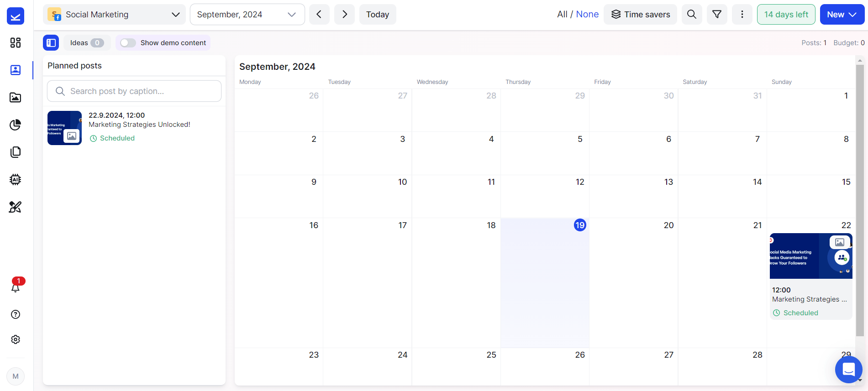Screen dimensions: 868x391
Task: Click 'Marketing Strategies Unlocked!' post title
Action: click(x=139, y=125)
